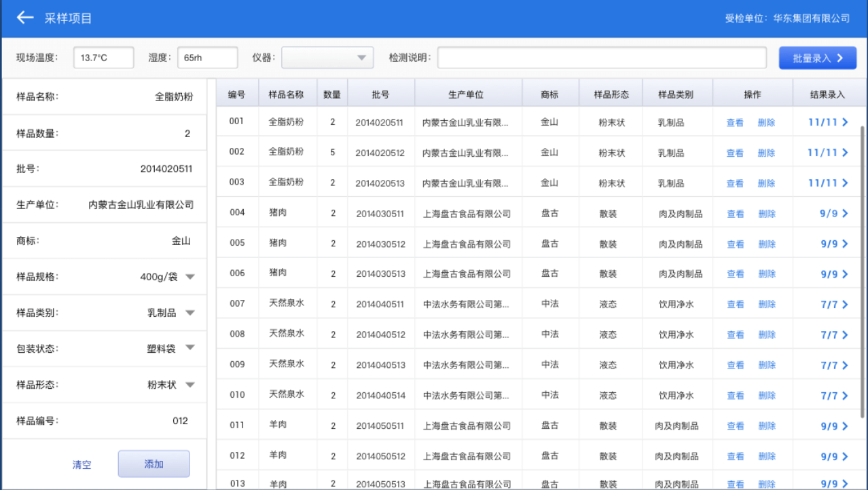868x490 pixels.
Task: Expand the 样品类别 乳制品 dropdown
Action: click(x=190, y=313)
